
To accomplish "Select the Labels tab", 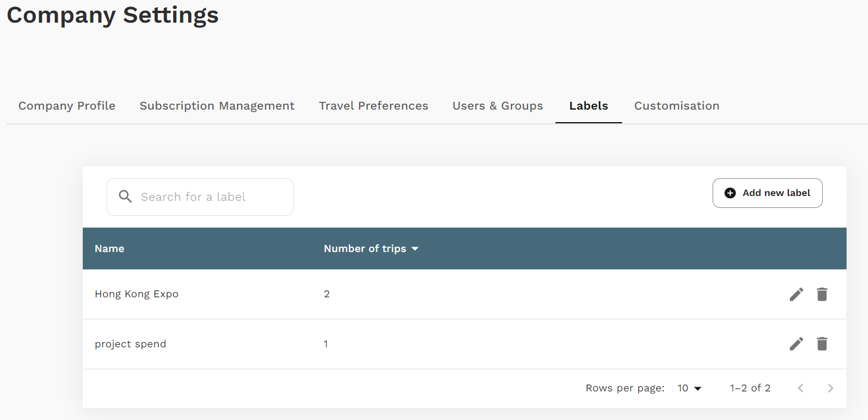I will (x=589, y=106).
